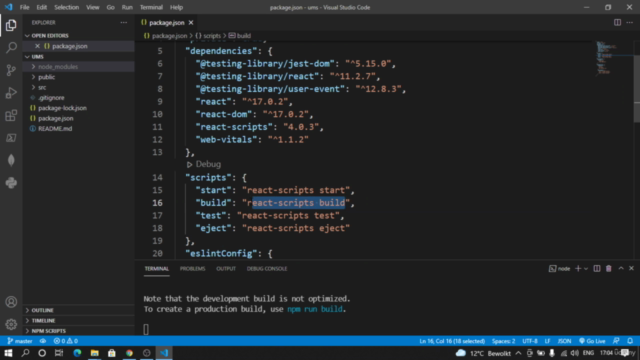Open the MongoDB leaf icon view

[11, 160]
